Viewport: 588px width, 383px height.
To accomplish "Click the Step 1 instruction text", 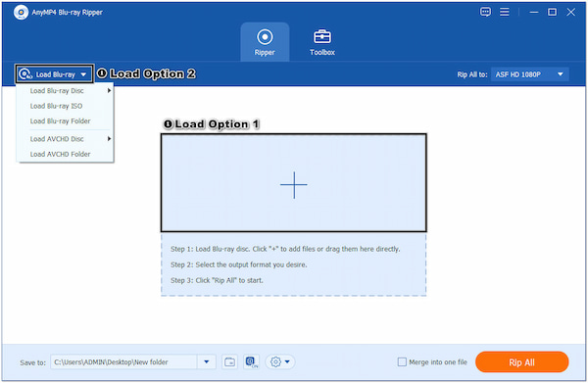I will [285, 249].
